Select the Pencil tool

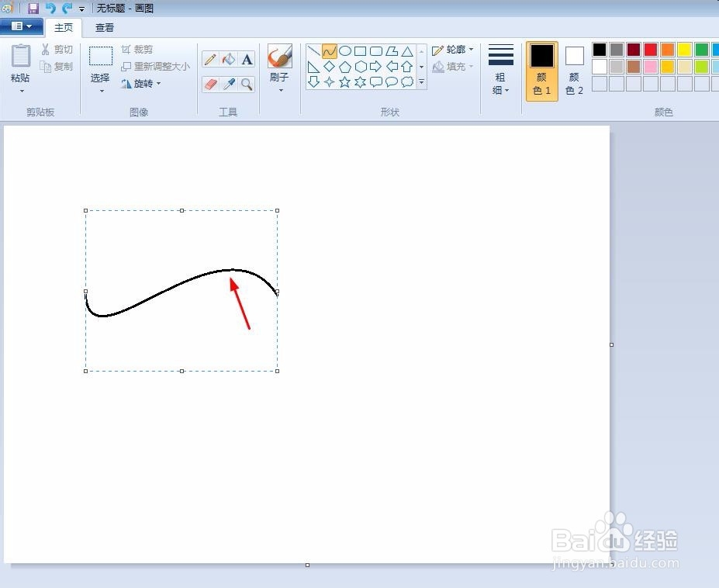coord(210,59)
